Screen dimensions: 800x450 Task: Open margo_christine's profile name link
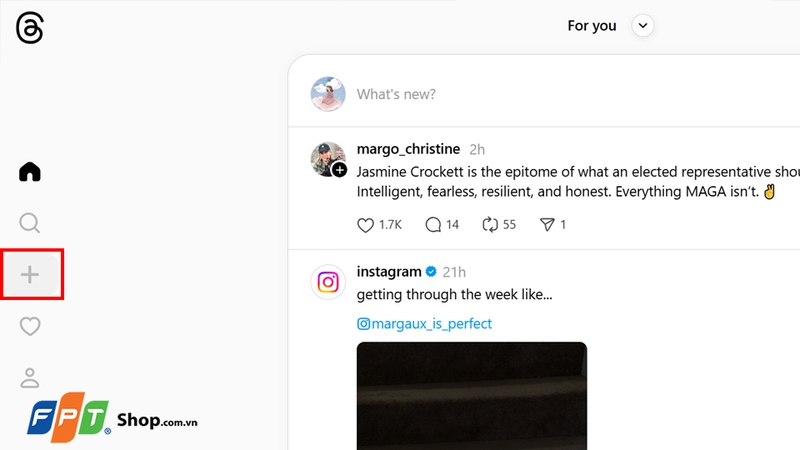(x=408, y=149)
